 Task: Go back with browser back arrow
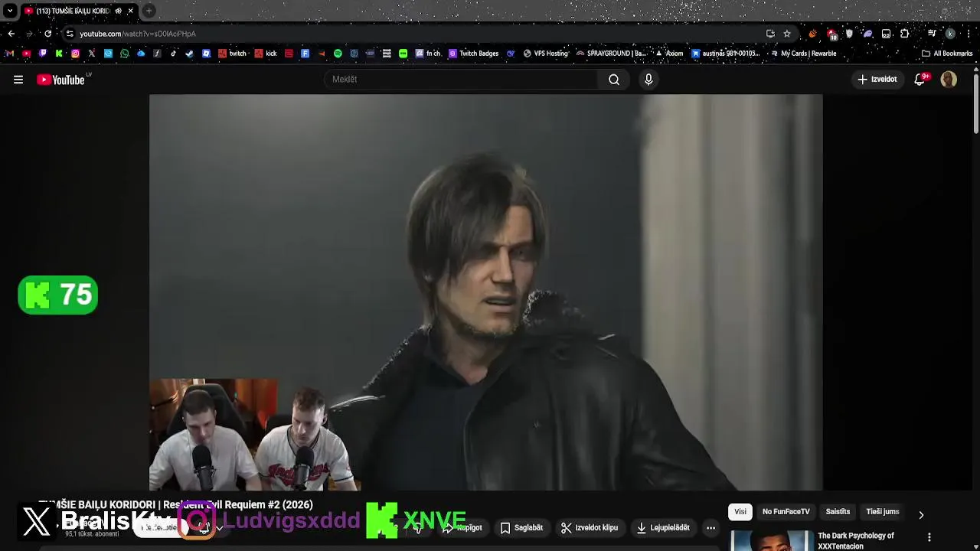pos(11,34)
